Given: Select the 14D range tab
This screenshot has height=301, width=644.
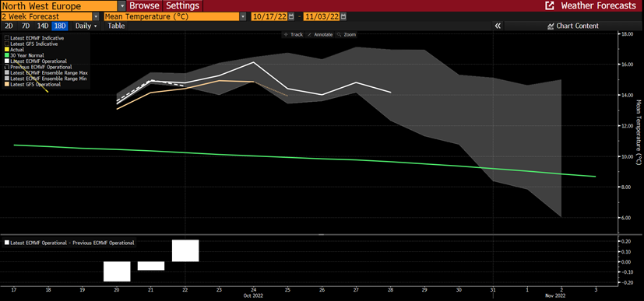Looking at the screenshot, I should [42, 26].
